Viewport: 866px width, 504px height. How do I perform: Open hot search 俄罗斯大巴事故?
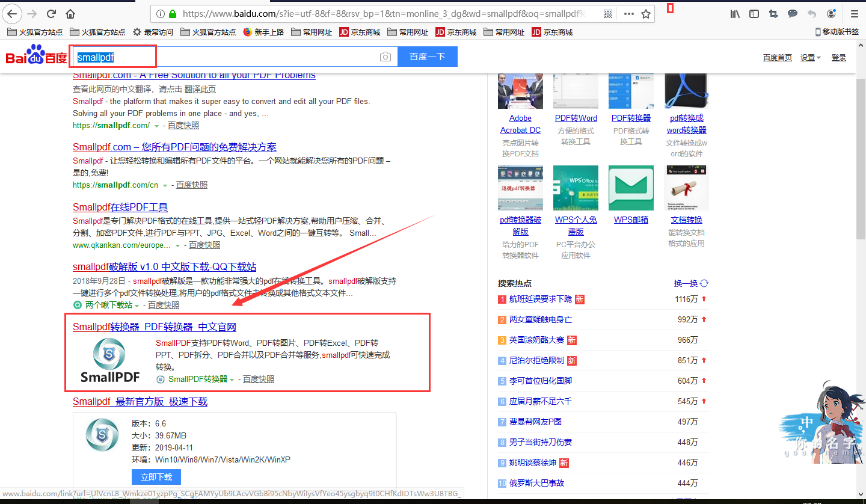[x=536, y=483]
